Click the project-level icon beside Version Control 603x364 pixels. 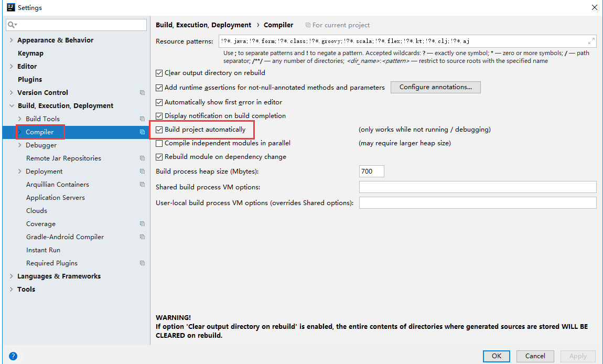142,93
